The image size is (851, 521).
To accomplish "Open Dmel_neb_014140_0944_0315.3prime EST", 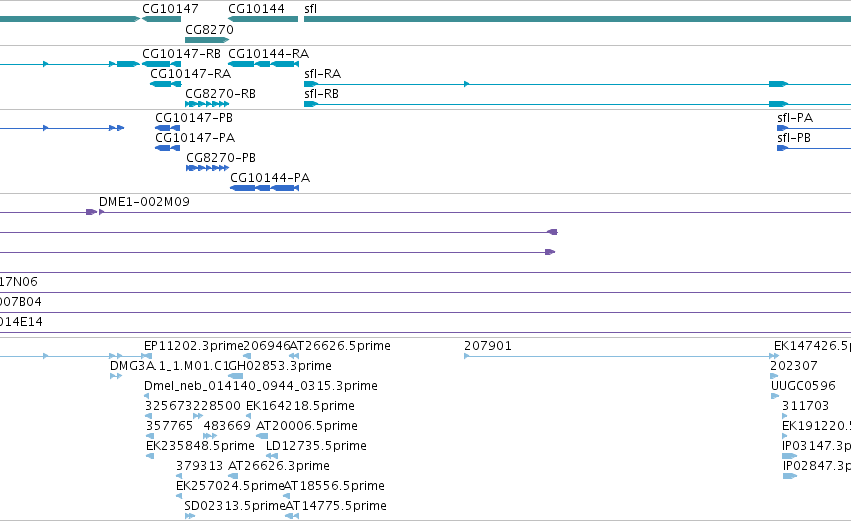I will tap(261, 386).
